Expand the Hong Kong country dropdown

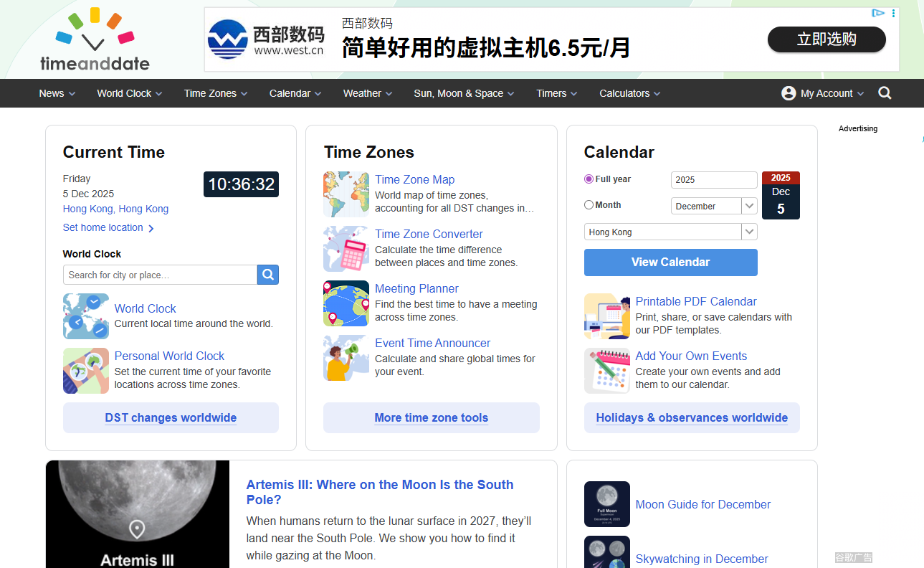(x=670, y=232)
